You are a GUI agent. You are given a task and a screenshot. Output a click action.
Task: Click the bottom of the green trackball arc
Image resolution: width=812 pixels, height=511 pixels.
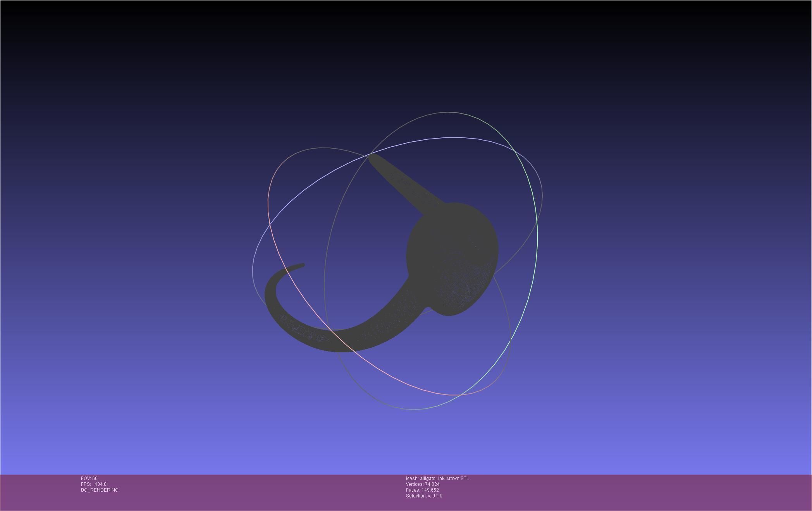pyautogui.click(x=415, y=409)
